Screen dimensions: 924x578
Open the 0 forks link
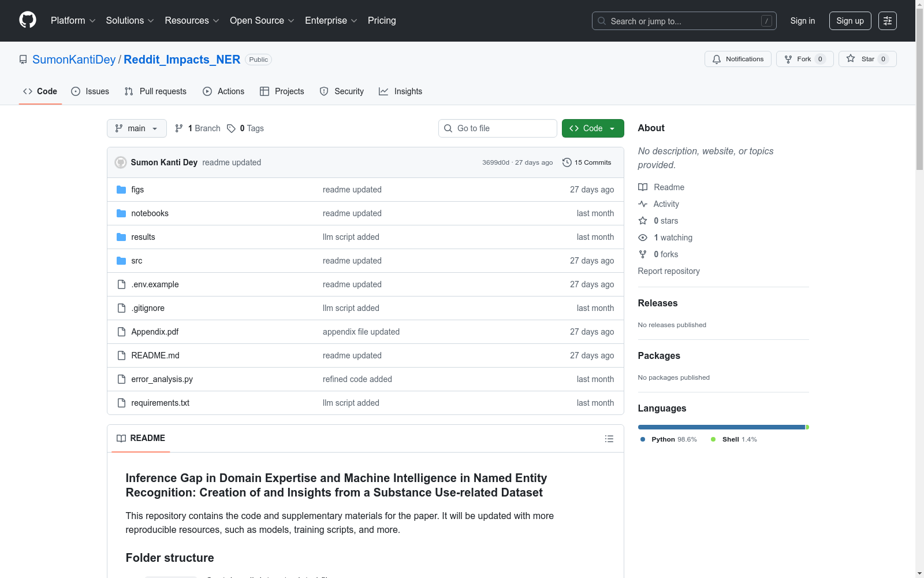[x=666, y=254]
